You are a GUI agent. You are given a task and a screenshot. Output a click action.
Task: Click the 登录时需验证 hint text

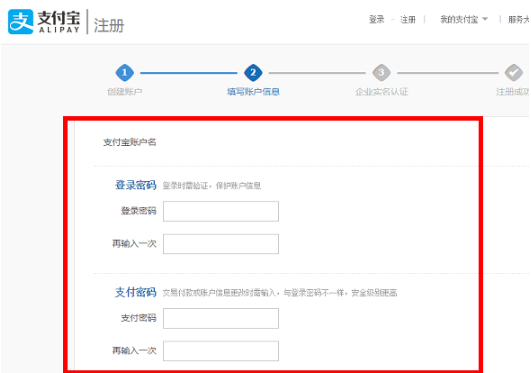coord(212,186)
